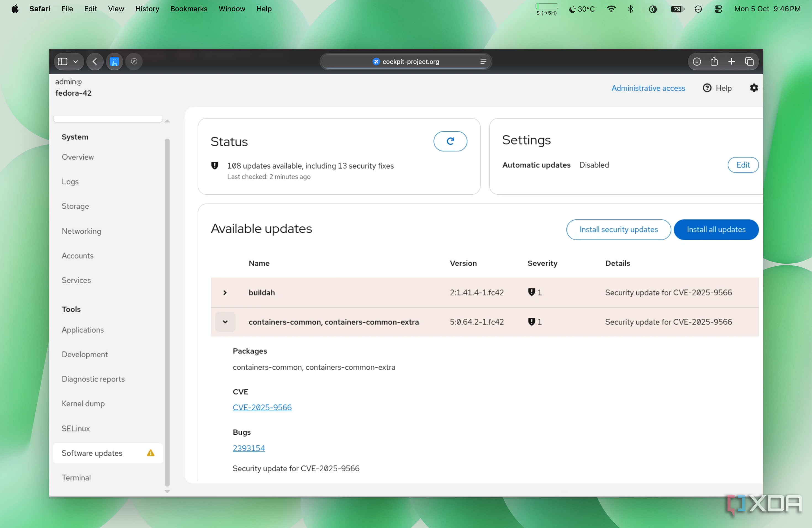Open Diagnostic reports page
Screen dimensions: 812x528
(x=93, y=379)
